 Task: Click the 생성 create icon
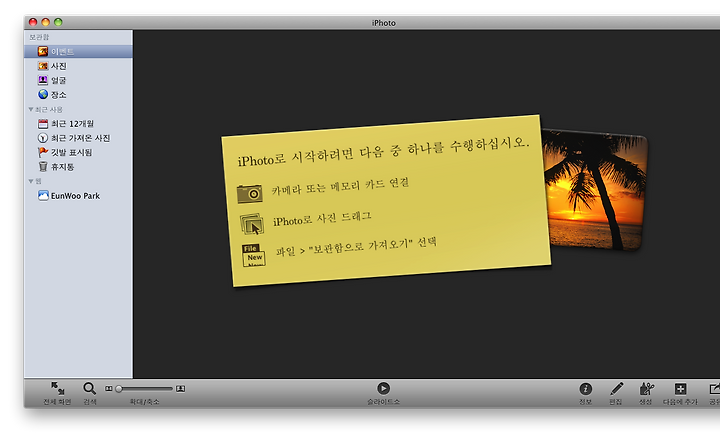tap(647, 389)
